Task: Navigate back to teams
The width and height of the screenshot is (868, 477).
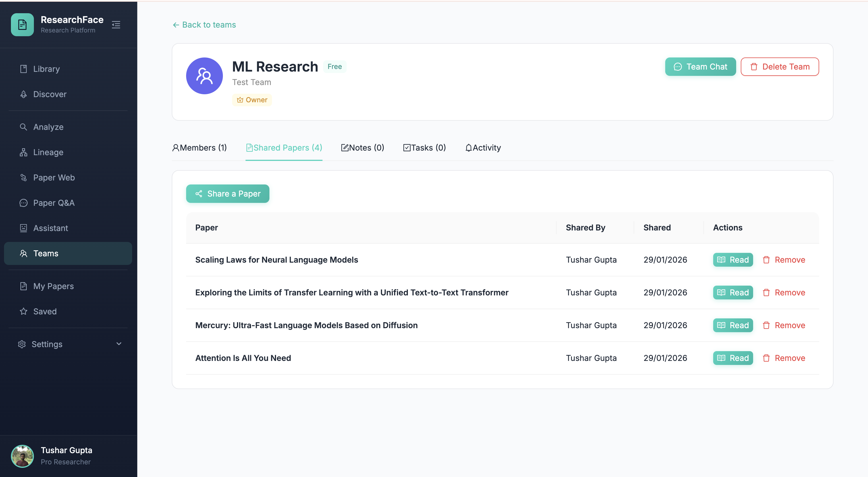Action: (204, 25)
